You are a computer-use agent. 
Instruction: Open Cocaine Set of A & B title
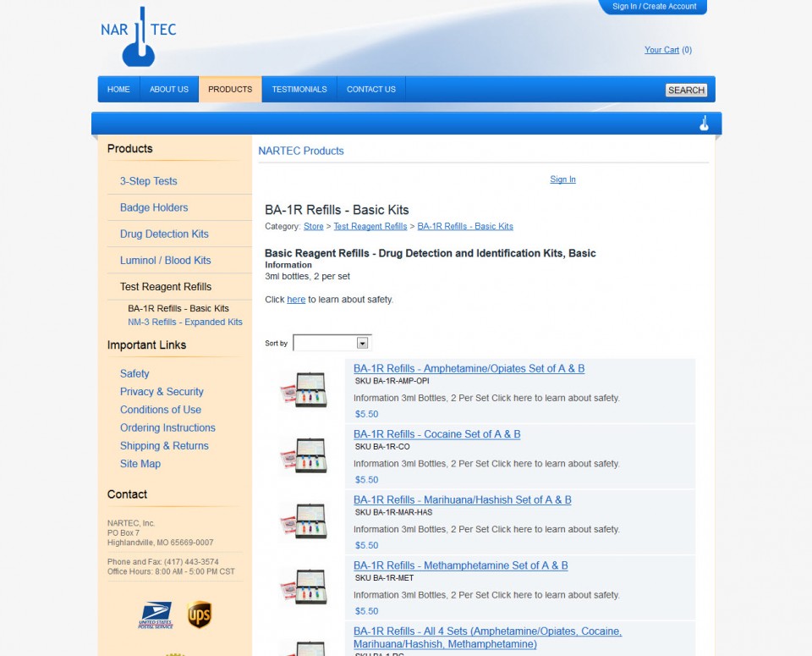pos(436,434)
